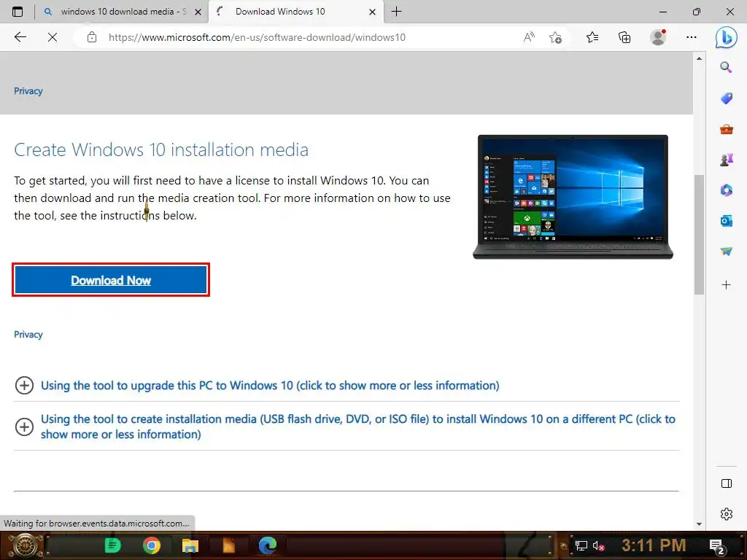Expand 'Using the tool to upgrade this PC'

point(270,385)
